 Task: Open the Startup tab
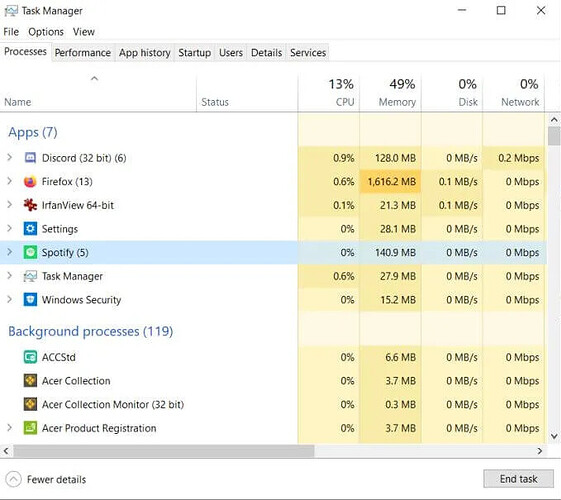pos(195,53)
